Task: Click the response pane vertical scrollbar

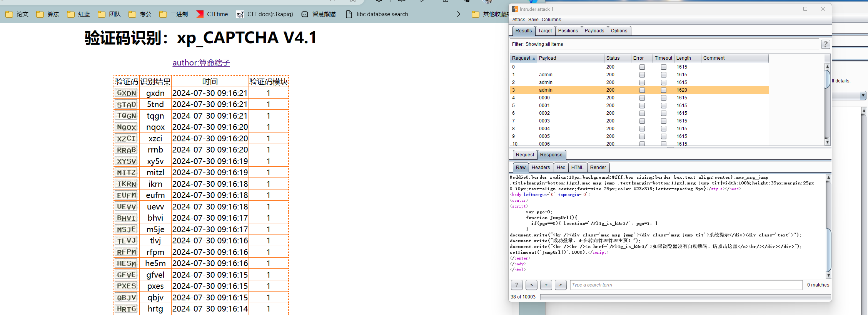Action: [829, 226]
